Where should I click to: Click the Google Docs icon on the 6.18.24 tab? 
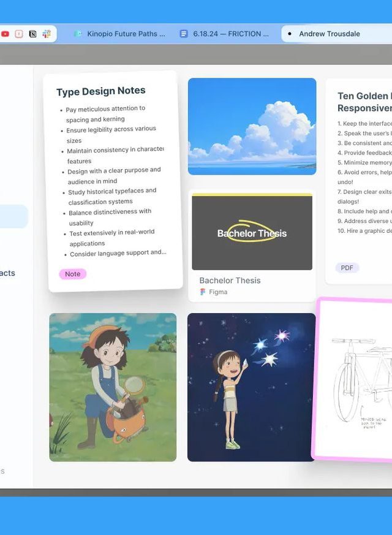[x=184, y=34]
